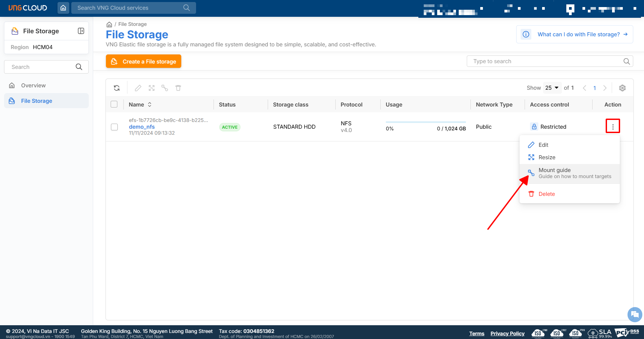This screenshot has width=644, height=339.
Task: Open the chat support bubble
Action: pos(635,314)
